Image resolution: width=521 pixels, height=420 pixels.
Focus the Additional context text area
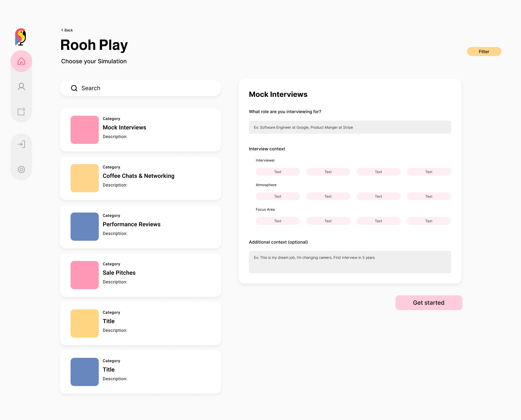pyautogui.click(x=350, y=262)
